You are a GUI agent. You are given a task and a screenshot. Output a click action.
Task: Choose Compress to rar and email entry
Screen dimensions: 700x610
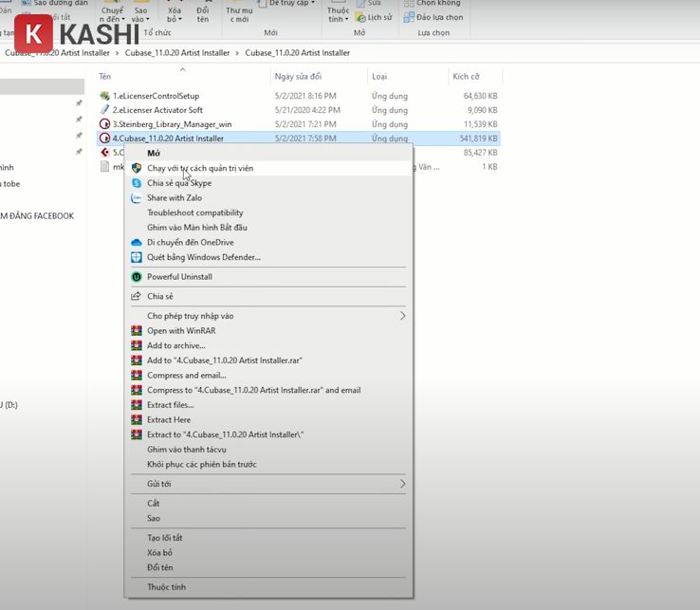tap(269, 390)
